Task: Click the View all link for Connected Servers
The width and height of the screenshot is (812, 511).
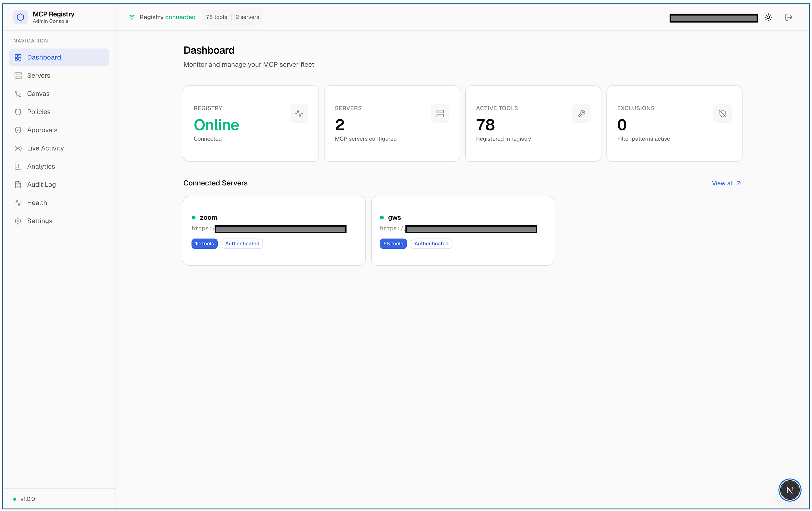Action: click(726, 183)
